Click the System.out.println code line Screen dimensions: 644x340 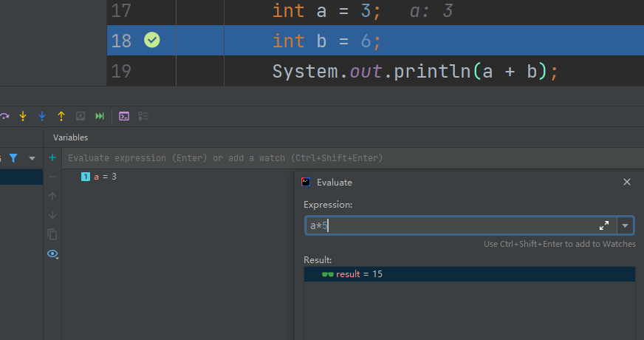[x=415, y=71]
